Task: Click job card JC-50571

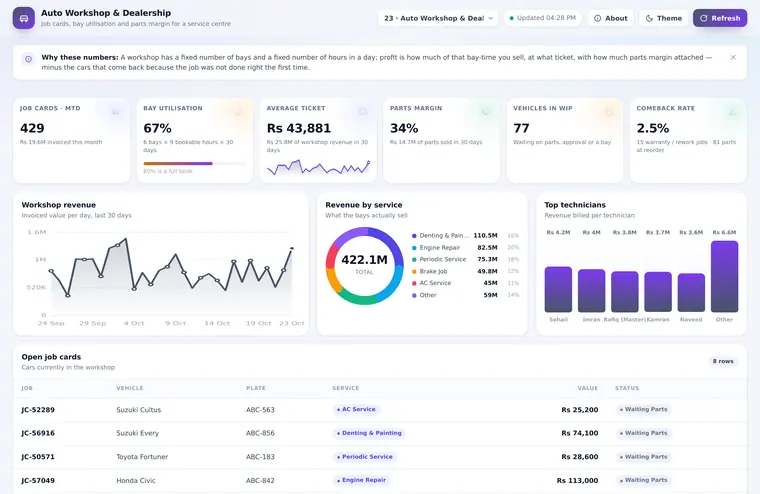Action: point(38,457)
